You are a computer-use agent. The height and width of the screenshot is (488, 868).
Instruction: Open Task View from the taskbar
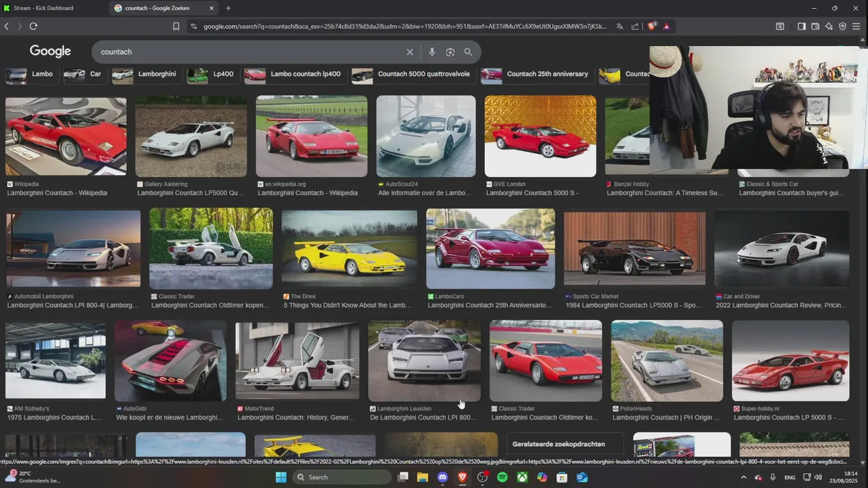[x=403, y=477]
